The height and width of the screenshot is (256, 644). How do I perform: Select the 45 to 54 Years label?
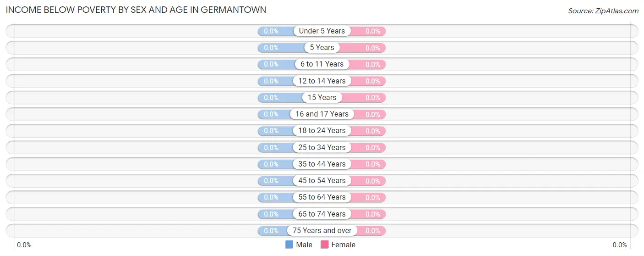[x=322, y=181]
